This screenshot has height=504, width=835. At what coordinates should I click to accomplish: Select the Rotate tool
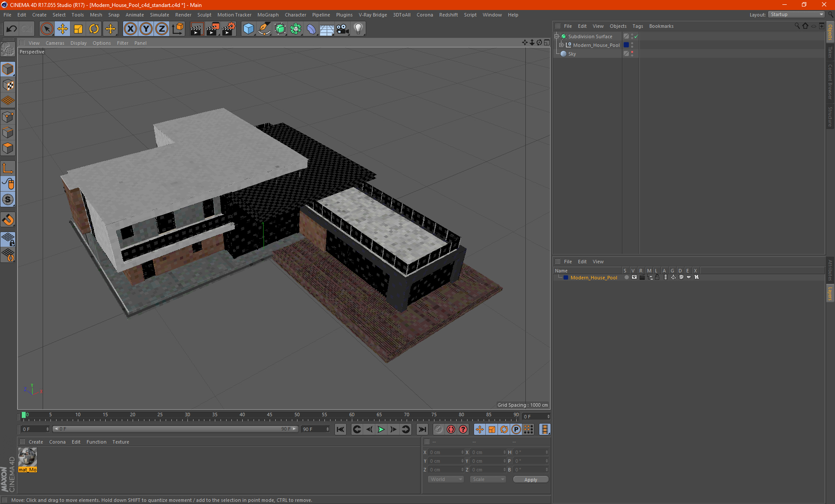[x=94, y=29]
